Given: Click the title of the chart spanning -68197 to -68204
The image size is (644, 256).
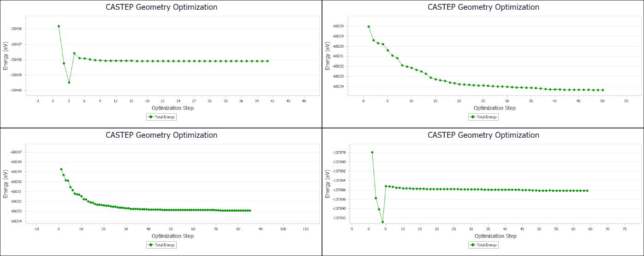Looking at the screenshot, I should click(161, 135).
